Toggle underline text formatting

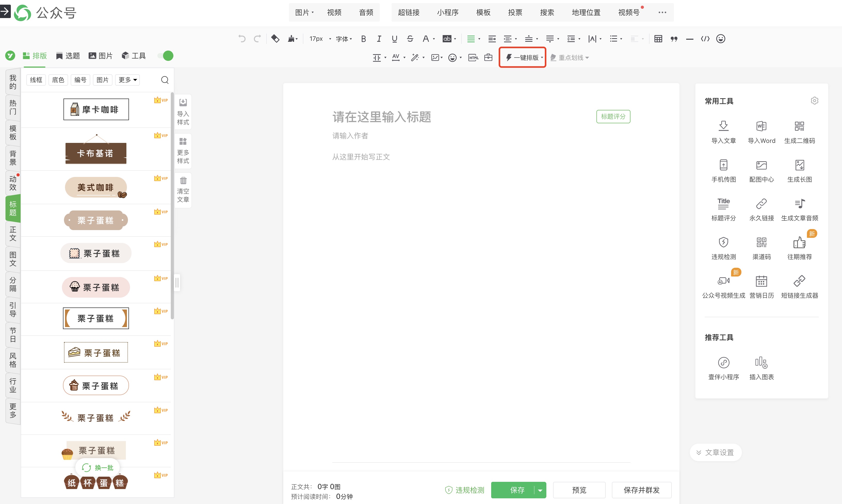(x=394, y=39)
